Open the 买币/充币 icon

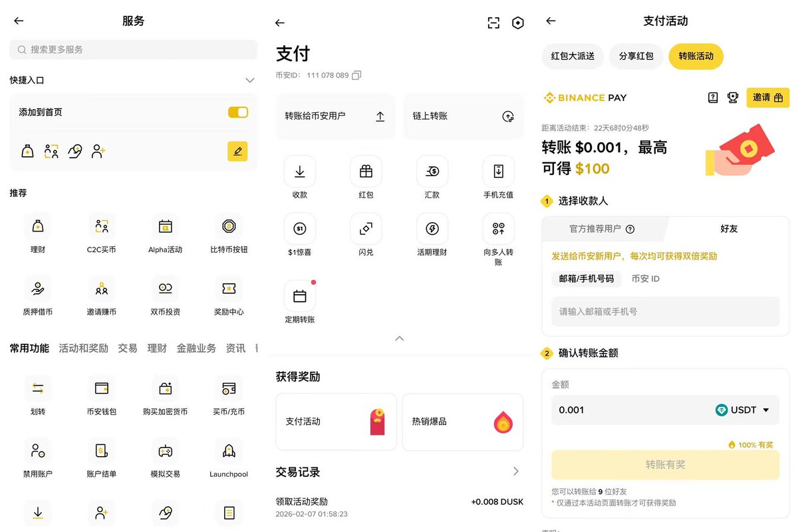pos(229,388)
